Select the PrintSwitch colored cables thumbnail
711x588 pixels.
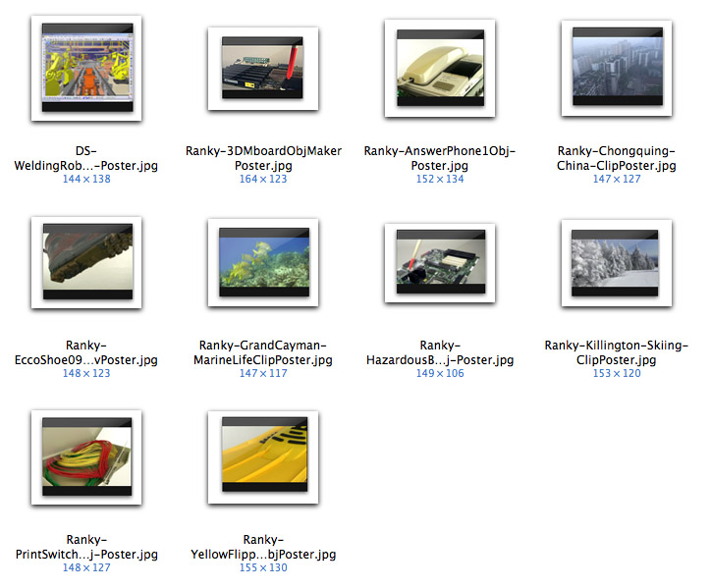86,457
